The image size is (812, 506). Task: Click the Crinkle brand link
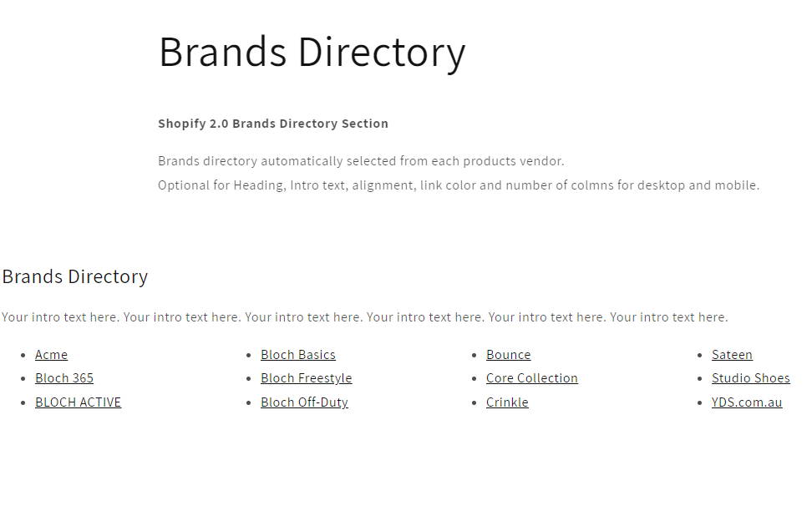point(507,402)
